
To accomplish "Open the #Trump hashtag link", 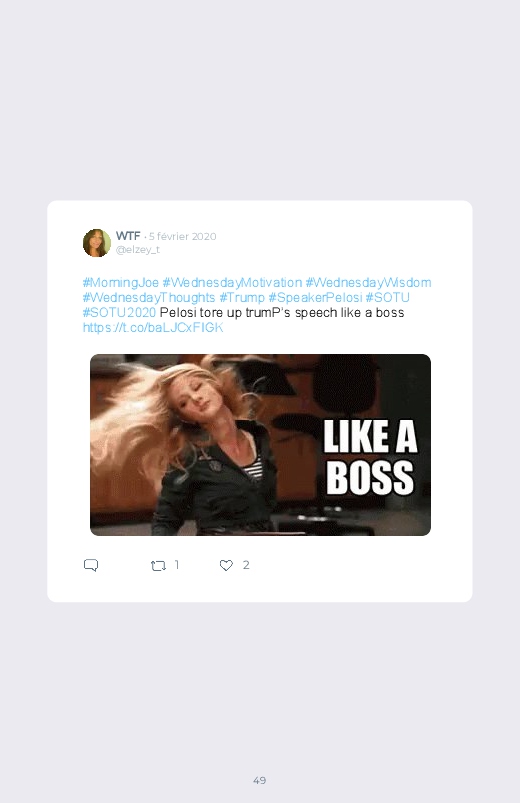I will pyautogui.click(x=242, y=298).
